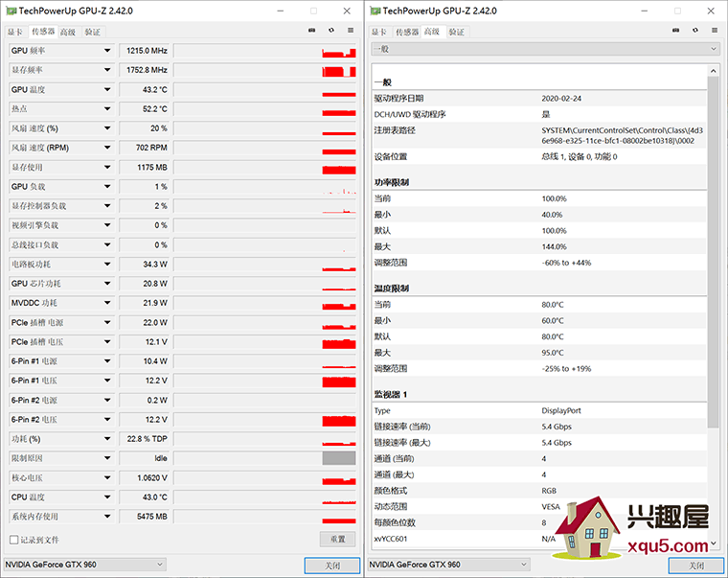
Task: Click the gray 限制原因 Idle graph bar
Action: 339,458
